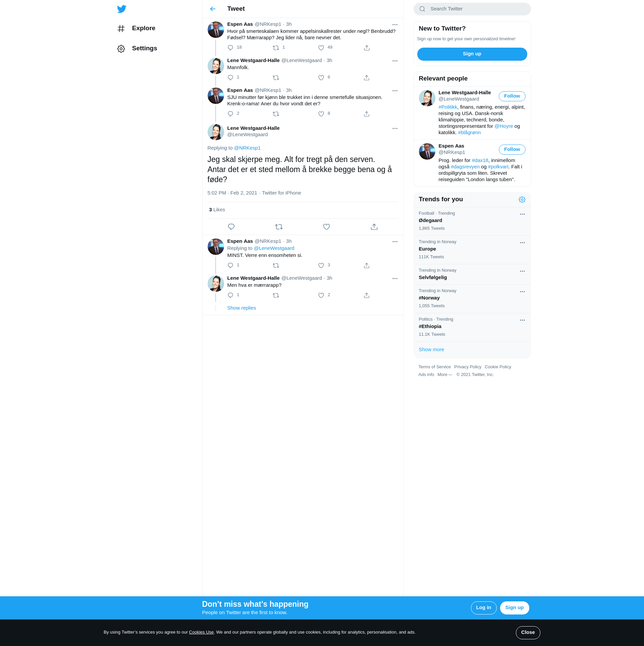The height and width of the screenshot is (646, 644).
Task: Open Espen Aas avatar in Relevant people
Action: pyautogui.click(x=427, y=152)
